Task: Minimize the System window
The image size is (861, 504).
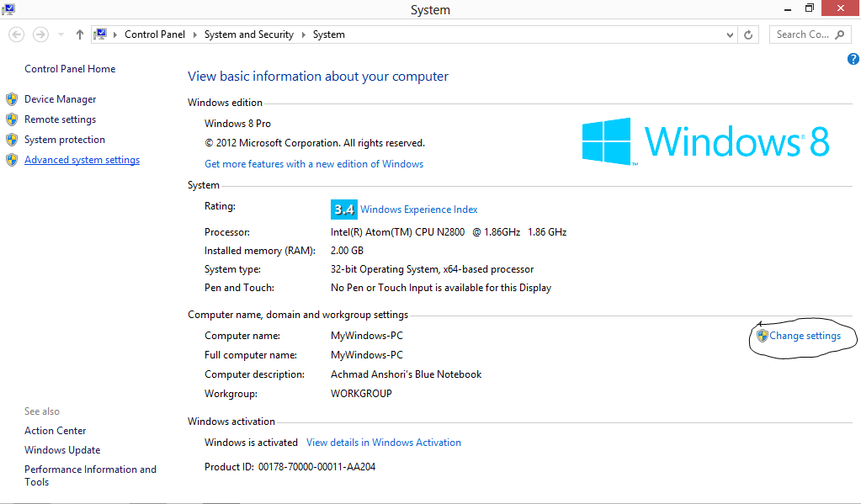Action: coord(788,8)
